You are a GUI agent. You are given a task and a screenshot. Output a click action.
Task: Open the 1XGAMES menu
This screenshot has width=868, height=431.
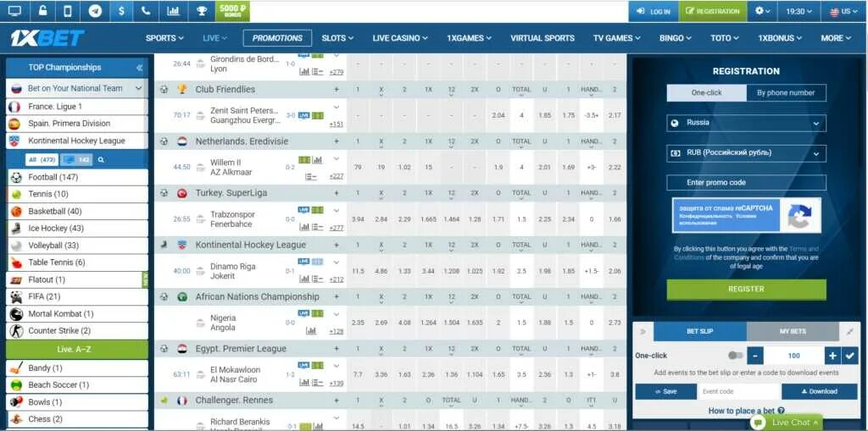pos(469,38)
